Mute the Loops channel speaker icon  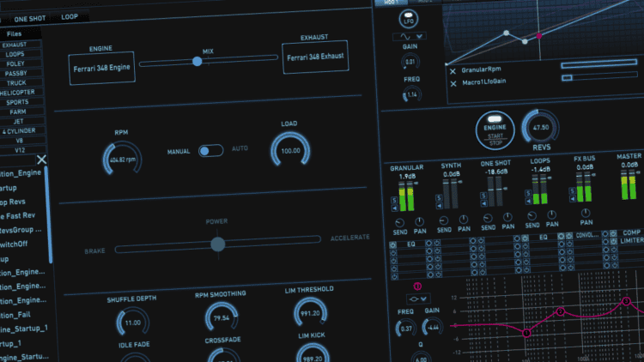[529, 201]
